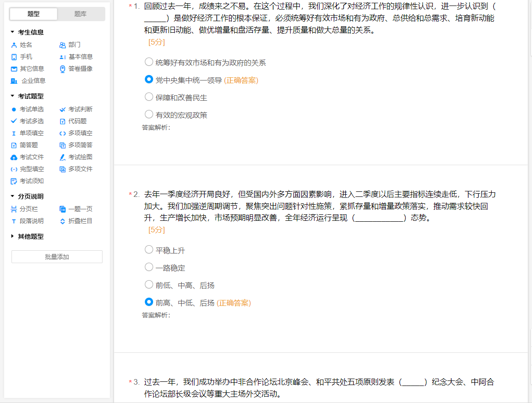Switch to the 题型 tab

pos(34,14)
